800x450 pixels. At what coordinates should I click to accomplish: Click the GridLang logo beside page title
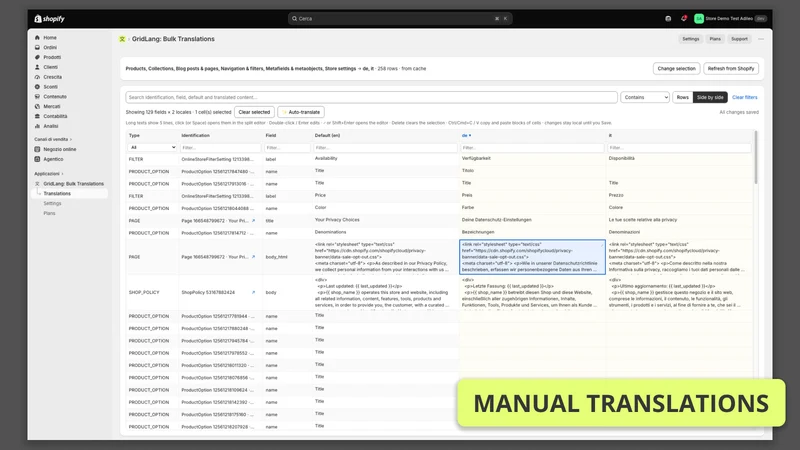[122, 39]
